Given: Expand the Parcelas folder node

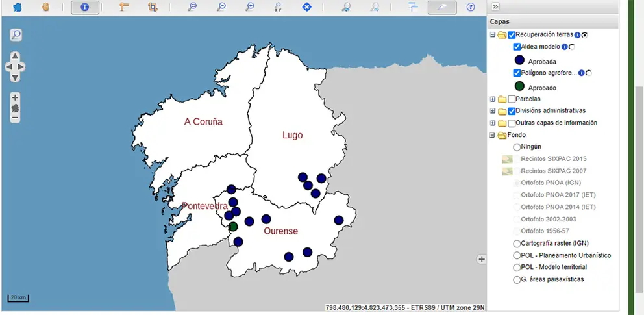Looking at the screenshot, I should point(493,99).
